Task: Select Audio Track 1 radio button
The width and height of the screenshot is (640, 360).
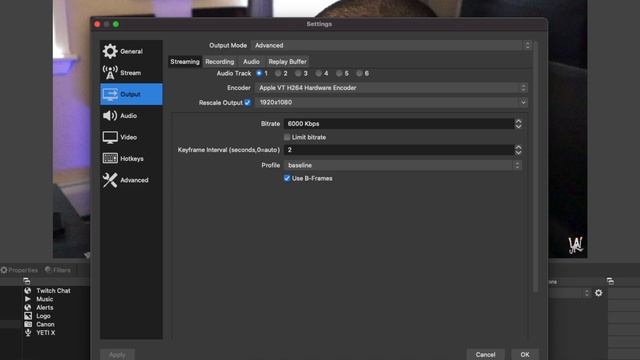Action: point(259,73)
